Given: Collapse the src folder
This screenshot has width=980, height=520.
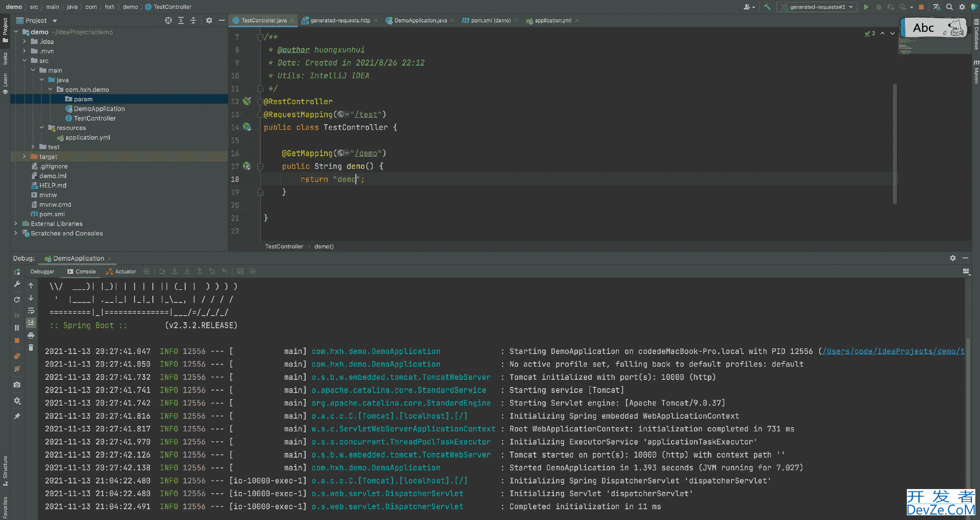Looking at the screenshot, I should pos(24,61).
